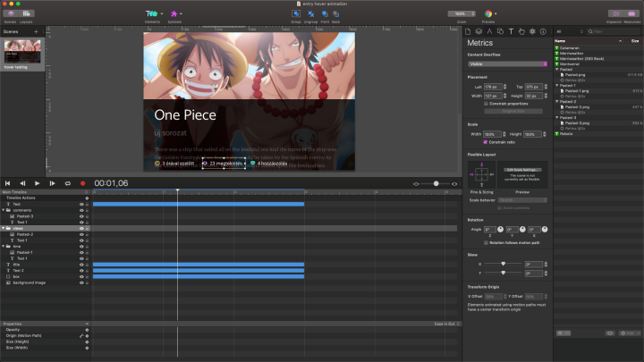
Task: Toggle visibility of views group
Action: (x=81, y=228)
